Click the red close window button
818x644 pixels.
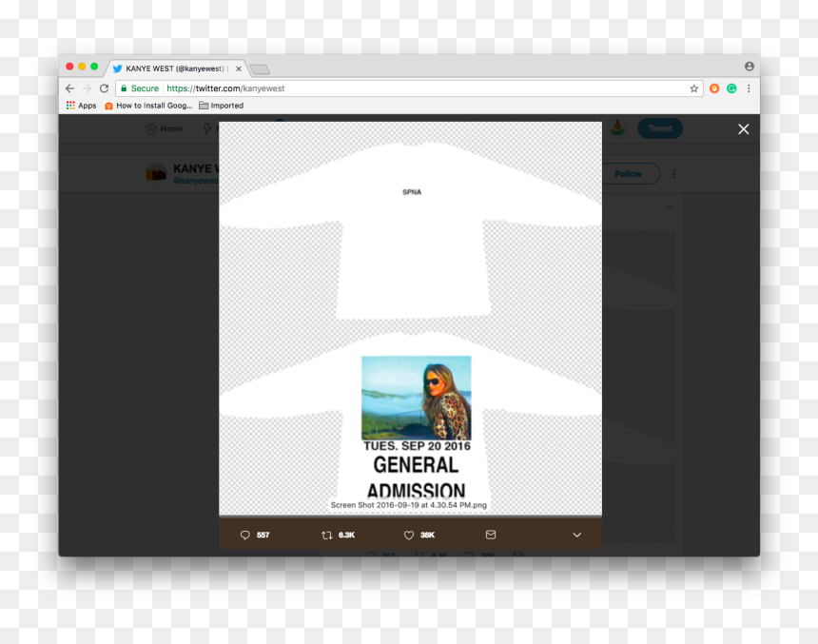(x=69, y=67)
